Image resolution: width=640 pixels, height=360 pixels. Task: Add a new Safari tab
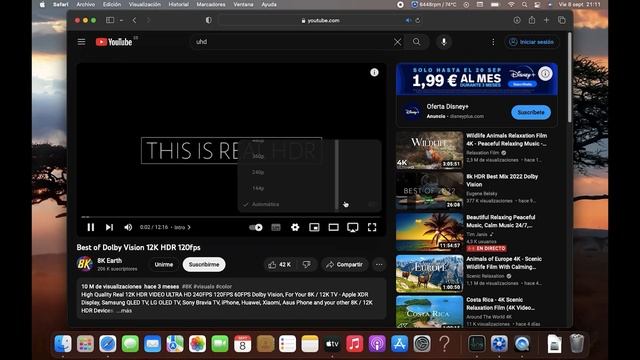click(x=546, y=20)
